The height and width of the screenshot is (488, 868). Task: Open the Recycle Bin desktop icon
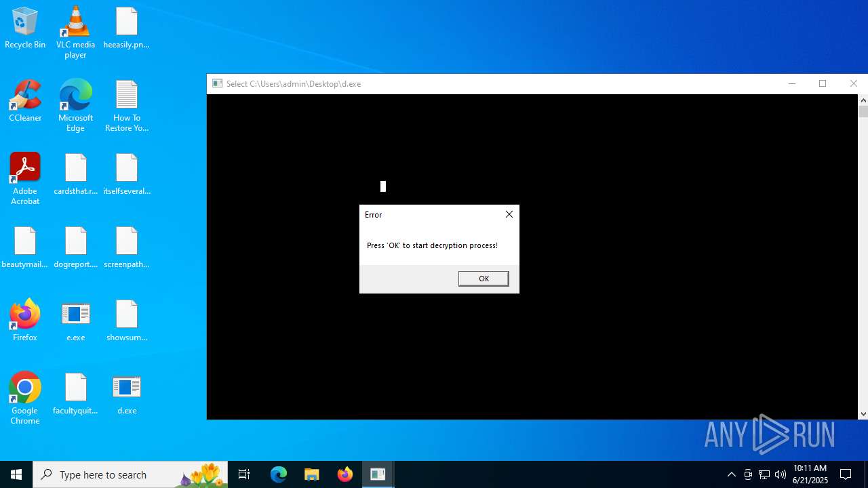point(25,28)
